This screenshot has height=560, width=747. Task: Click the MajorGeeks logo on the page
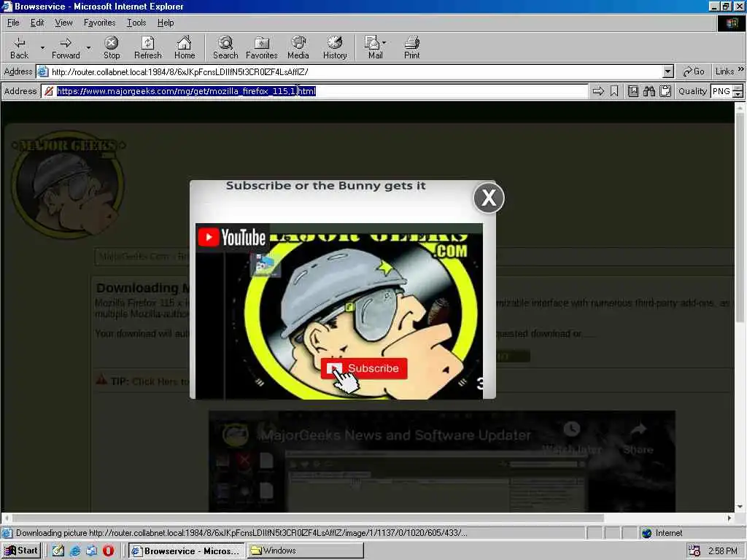pos(68,184)
